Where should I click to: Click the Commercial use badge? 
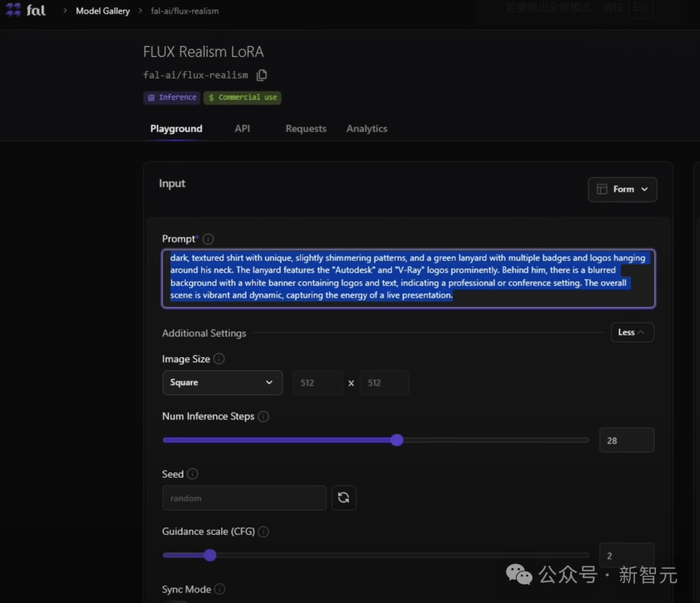pyautogui.click(x=242, y=98)
